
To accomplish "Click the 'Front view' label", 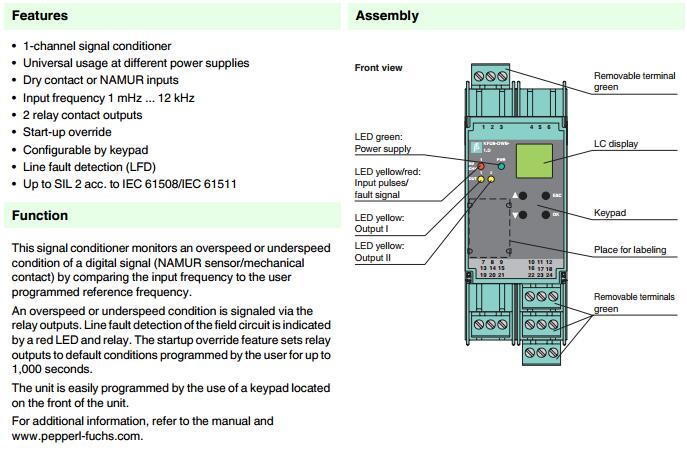I will (x=378, y=68).
